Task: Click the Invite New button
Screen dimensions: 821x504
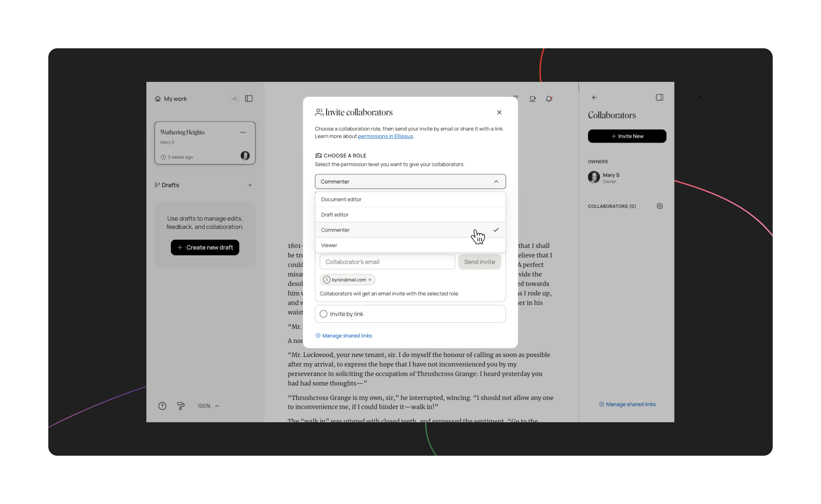Action: (627, 136)
